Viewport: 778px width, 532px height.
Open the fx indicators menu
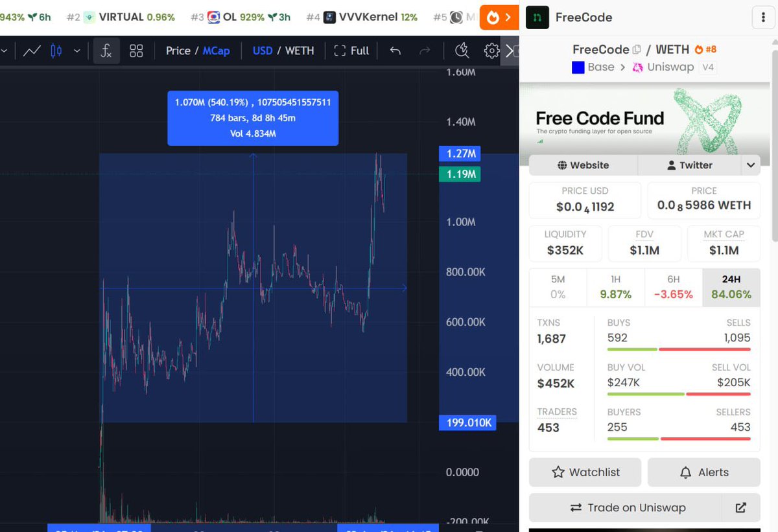(106, 51)
